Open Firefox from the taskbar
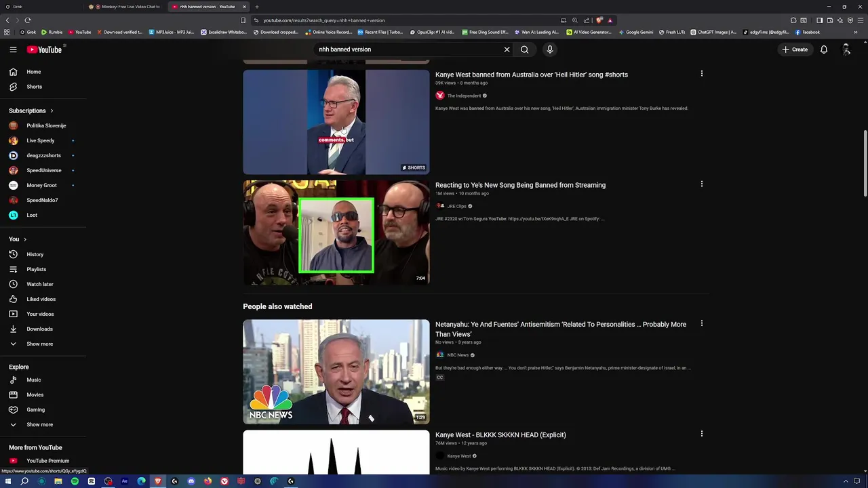This screenshot has width=868, height=488. tap(208, 481)
